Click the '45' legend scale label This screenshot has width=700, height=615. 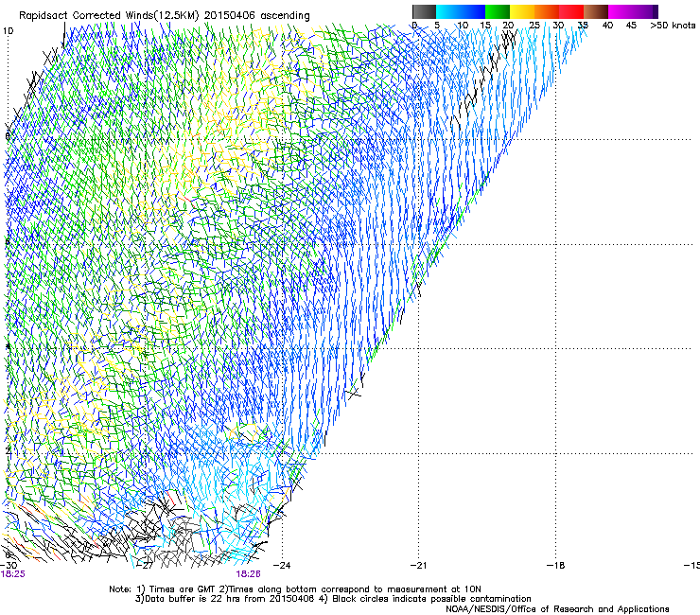pyautogui.click(x=631, y=26)
